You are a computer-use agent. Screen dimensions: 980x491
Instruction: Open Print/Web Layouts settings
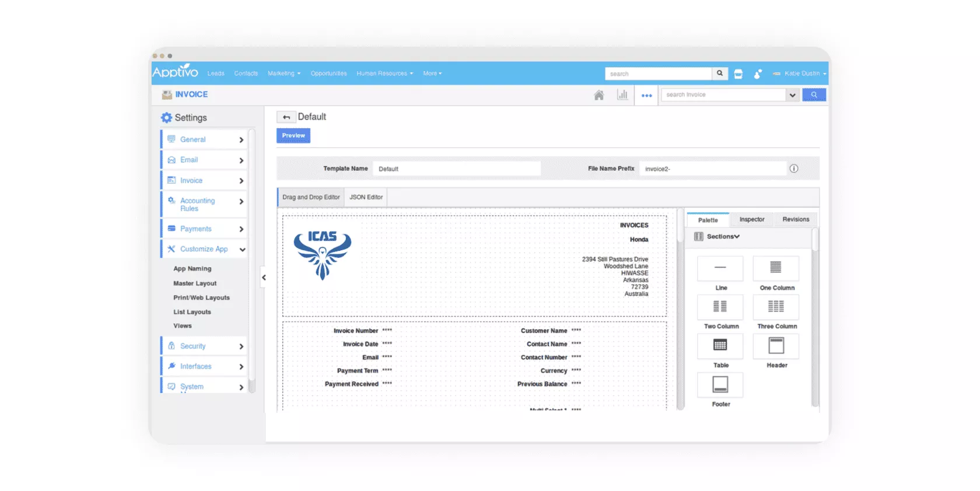click(201, 297)
